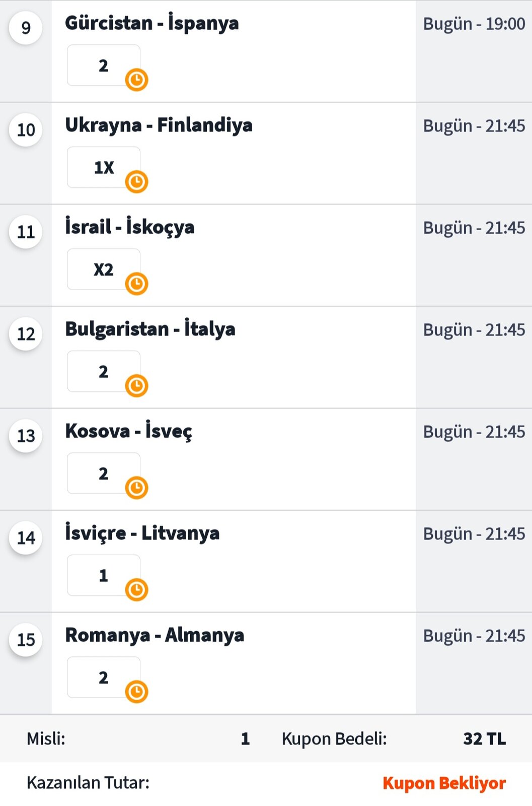Image resolution: width=532 pixels, height=806 pixels.
Task: Select match number 15 badge
Action: tap(26, 640)
